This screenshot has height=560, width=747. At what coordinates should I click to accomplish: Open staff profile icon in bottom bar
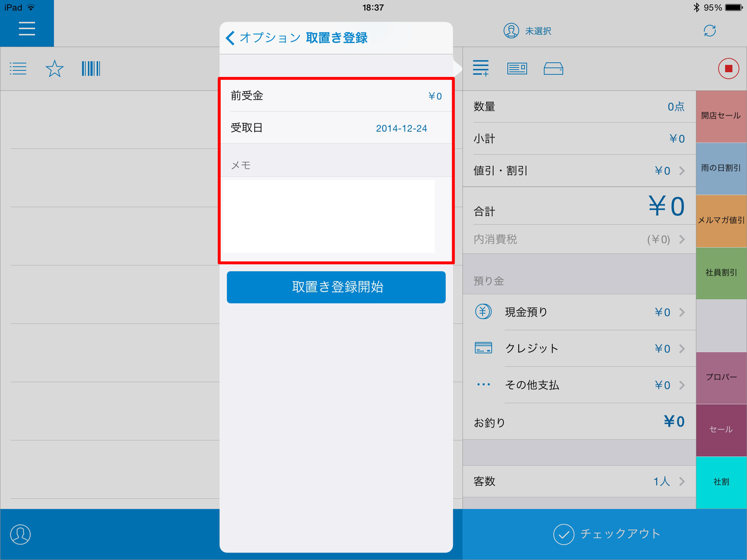point(20,534)
